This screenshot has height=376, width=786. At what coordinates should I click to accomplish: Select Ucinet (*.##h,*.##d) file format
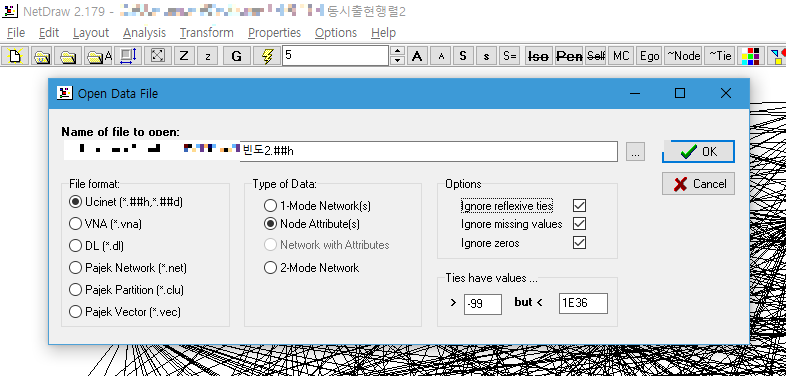(126, 202)
